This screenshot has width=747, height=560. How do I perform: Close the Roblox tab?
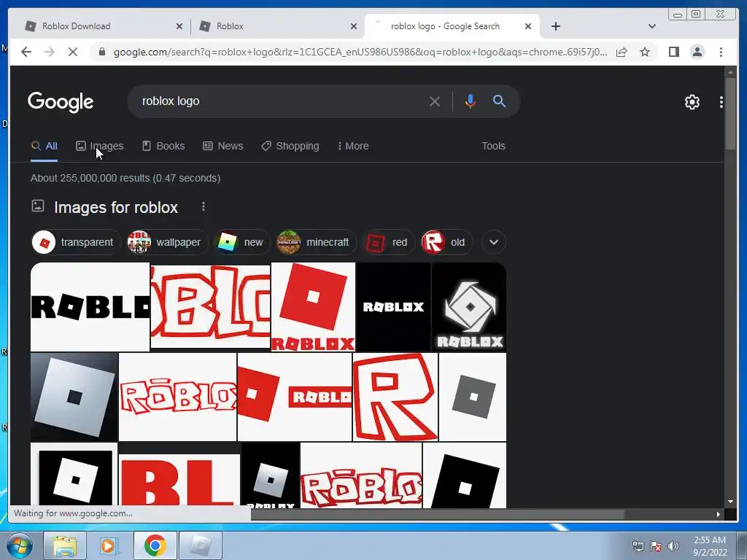click(x=354, y=26)
